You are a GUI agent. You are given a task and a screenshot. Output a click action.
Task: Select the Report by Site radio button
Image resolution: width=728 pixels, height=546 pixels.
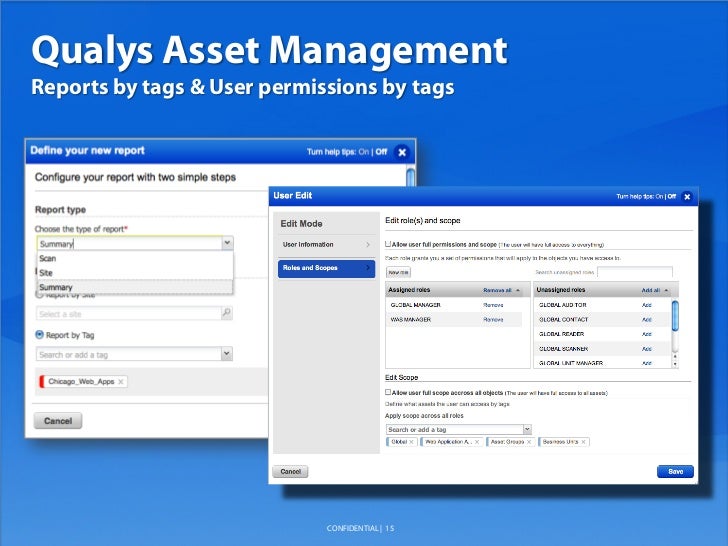coord(39,294)
